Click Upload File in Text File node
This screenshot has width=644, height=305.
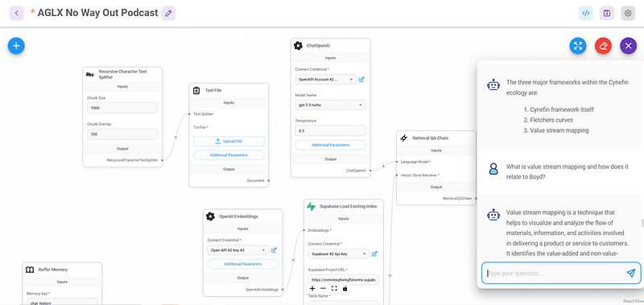point(229,141)
